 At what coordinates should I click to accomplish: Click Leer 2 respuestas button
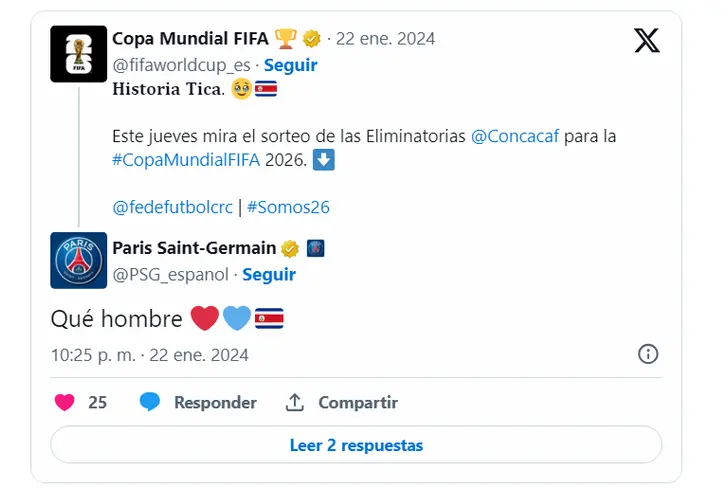click(x=356, y=445)
